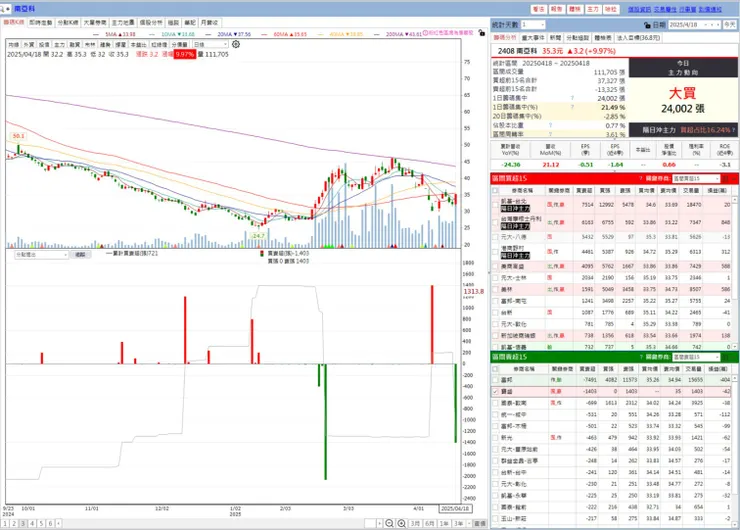Screen dimensions: 740x530
Task: Click the question mark in 區間賣超15 header
Action: (x=641, y=357)
